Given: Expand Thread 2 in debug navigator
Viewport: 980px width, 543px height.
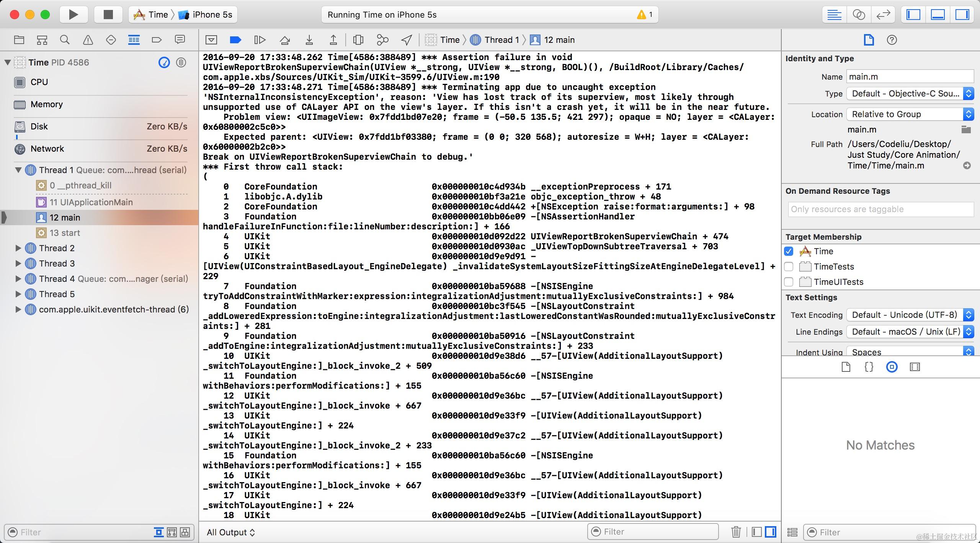Looking at the screenshot, I should 18,248.
